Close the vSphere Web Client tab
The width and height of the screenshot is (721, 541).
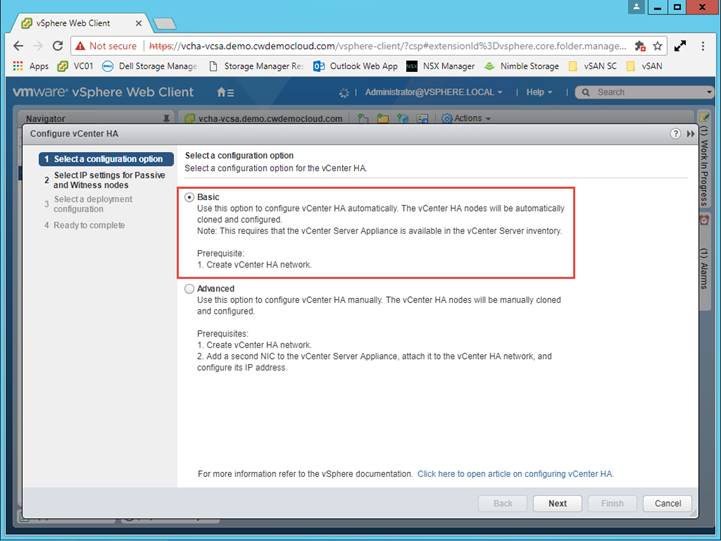coord(138,23)
